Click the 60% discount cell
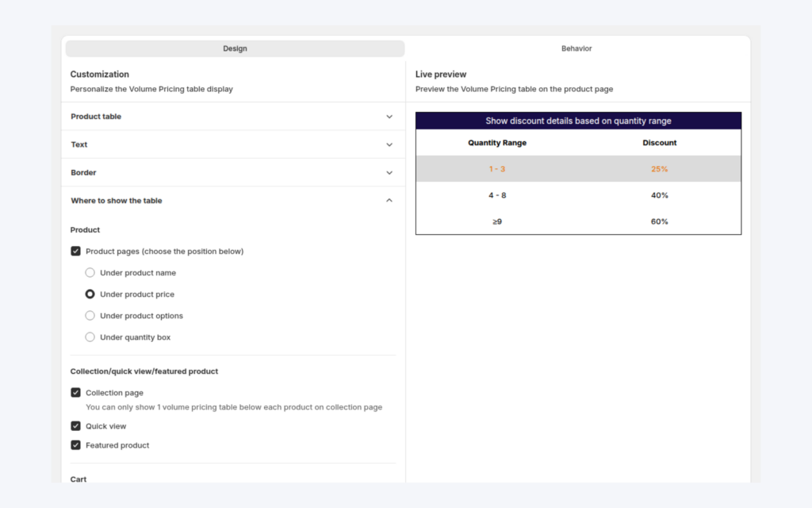812x508 pixels. pyautogui.click(x=659, y=221)
